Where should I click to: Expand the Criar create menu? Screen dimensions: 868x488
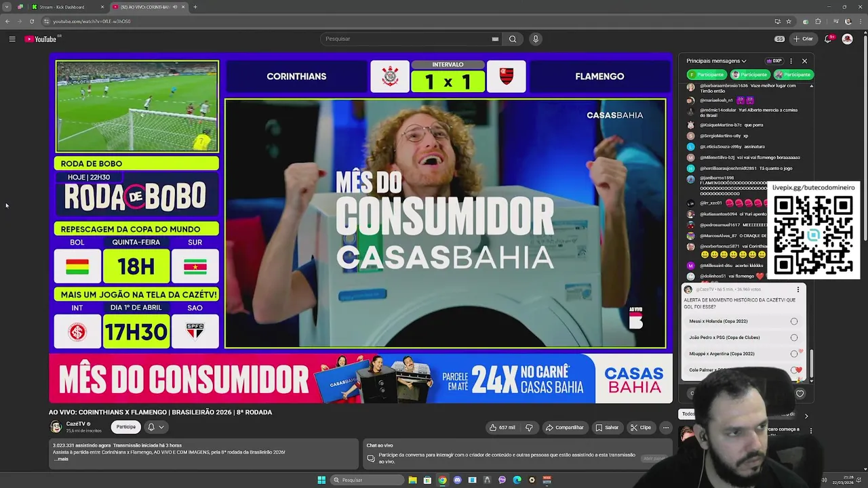[803, 39]
